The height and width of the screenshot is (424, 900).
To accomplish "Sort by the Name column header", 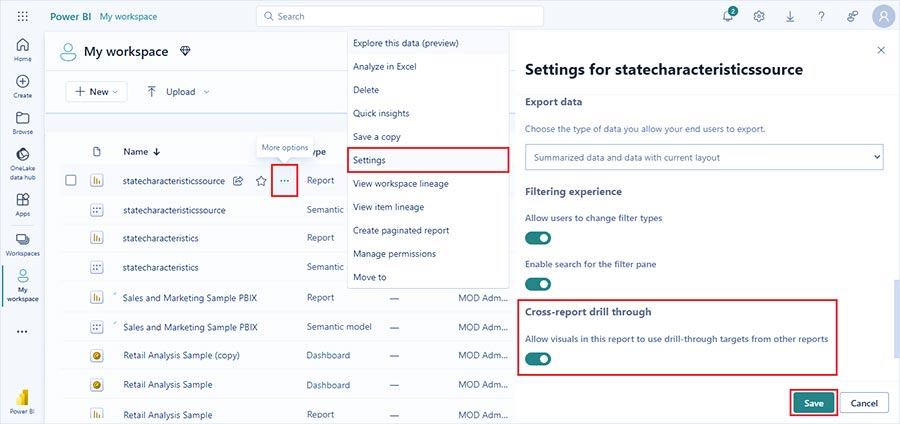I will pyautogui.click(x=141, y=151).
